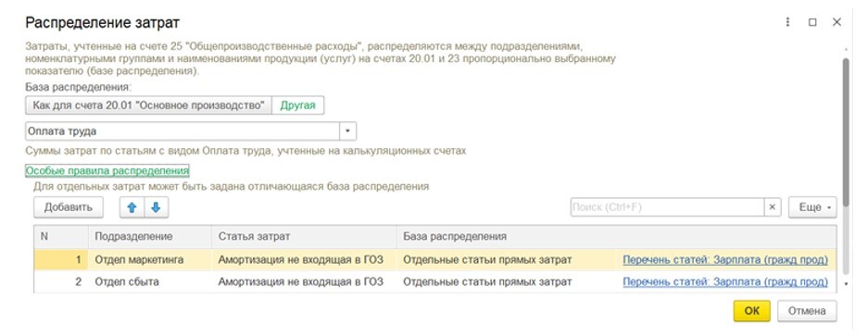Click the vertical scrollbar of the dialog
868x336 pixels.
(x=845, y=133)
